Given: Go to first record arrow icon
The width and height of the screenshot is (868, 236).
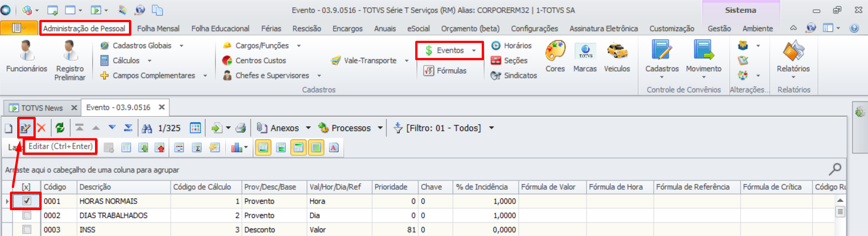Looking at the screenshot, I should 80,128.
